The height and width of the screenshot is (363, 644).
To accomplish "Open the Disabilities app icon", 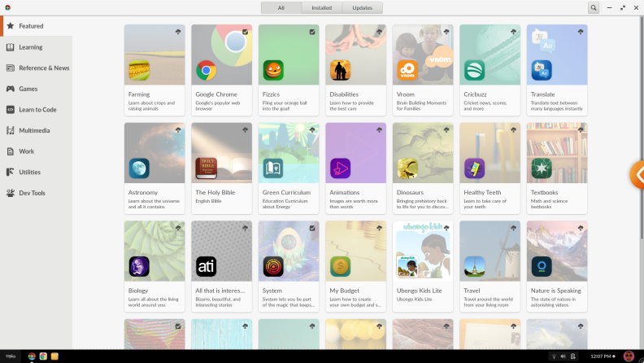I will point(340,70).
